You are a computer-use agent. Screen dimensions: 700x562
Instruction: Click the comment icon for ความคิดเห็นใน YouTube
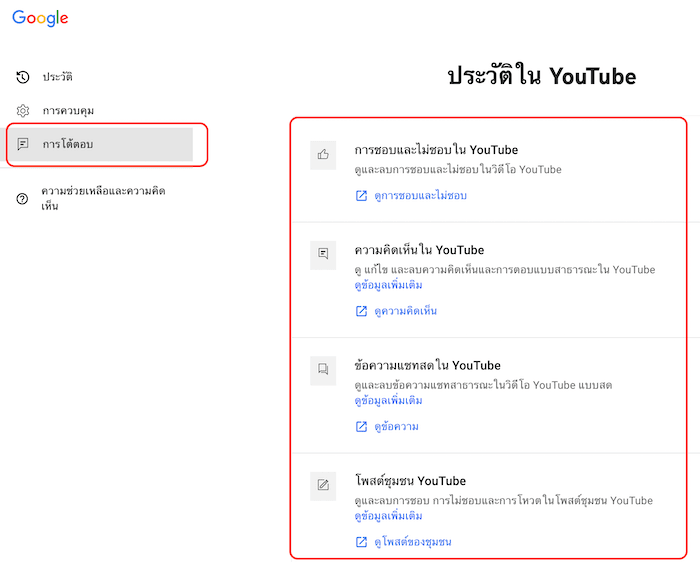pyautogui.click(x=323, y=254)
